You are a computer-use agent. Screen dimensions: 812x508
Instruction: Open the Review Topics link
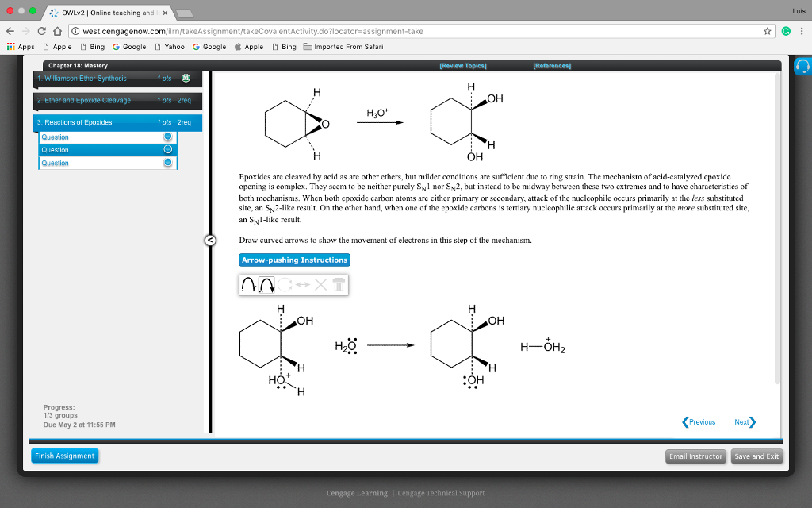point(463,66)
